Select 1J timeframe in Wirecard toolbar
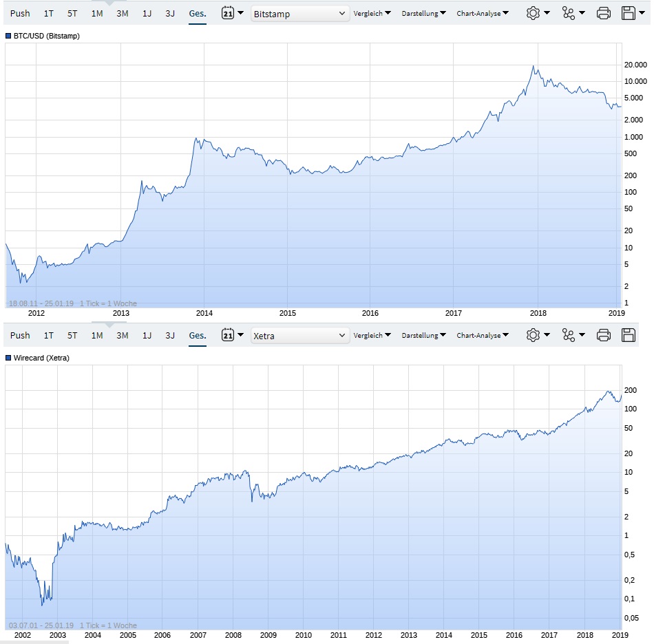This screenshot has height=644, width=654. [x=147, y=335]
